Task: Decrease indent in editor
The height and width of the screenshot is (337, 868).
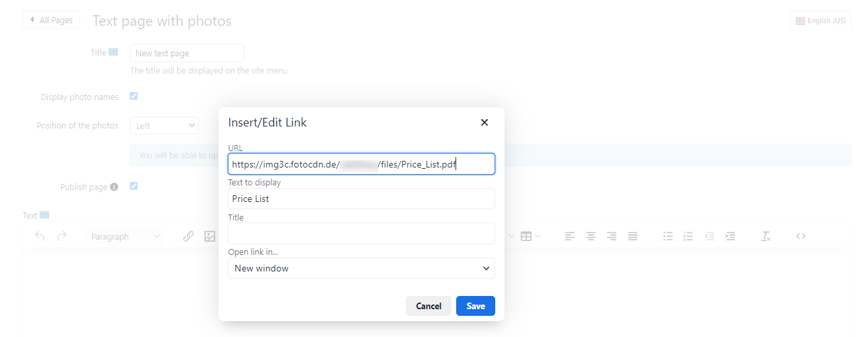Action: (710, 236)
